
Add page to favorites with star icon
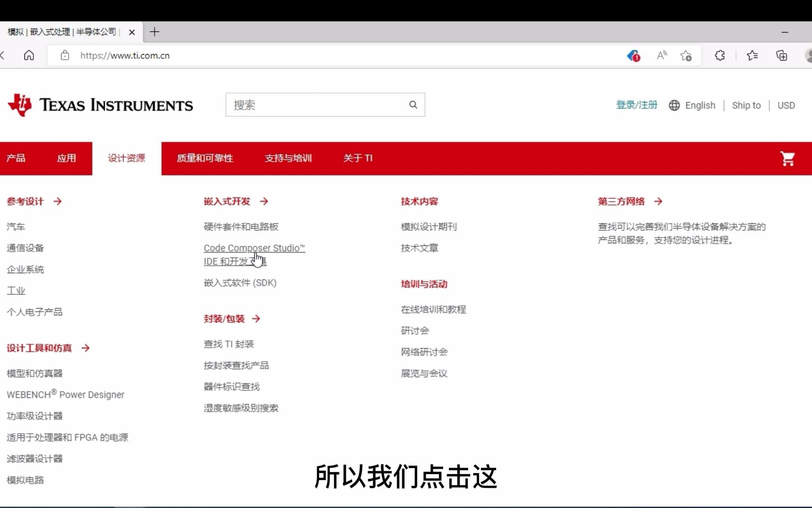[x=686, y=56]
